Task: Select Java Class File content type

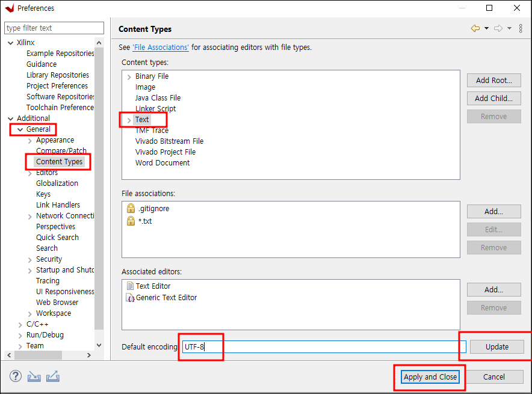Action: pos(158,98)
